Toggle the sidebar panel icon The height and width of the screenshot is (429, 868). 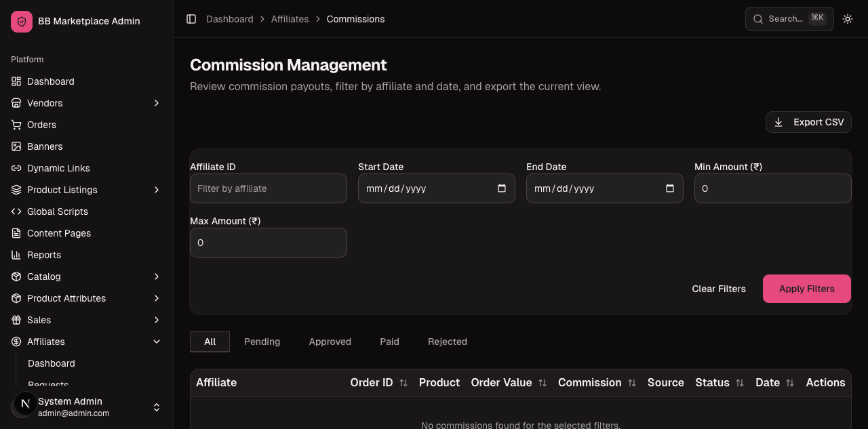pos(191,19)
